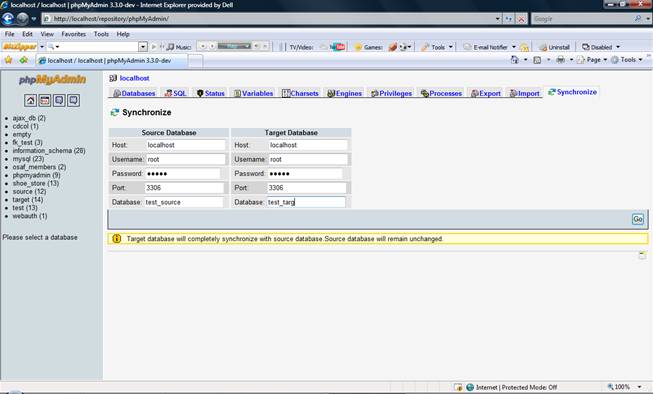Click the small icon below the notice bar
The width and height of the screenshot is (653, 394).
tap(642, 255)
